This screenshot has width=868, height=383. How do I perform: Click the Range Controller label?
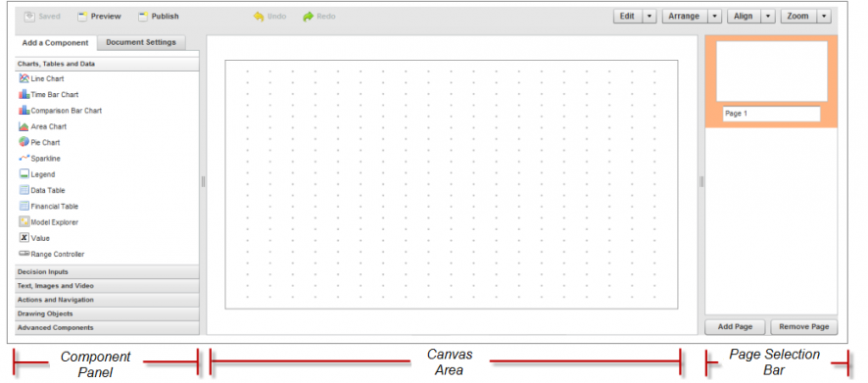(x=58, y=255)
